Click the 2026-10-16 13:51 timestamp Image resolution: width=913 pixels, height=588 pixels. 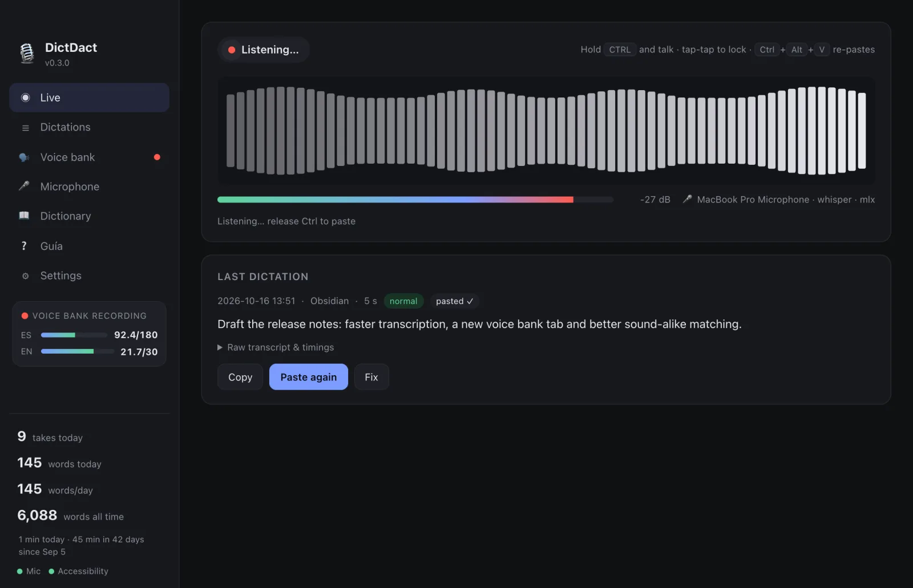[x=256, y=301]
